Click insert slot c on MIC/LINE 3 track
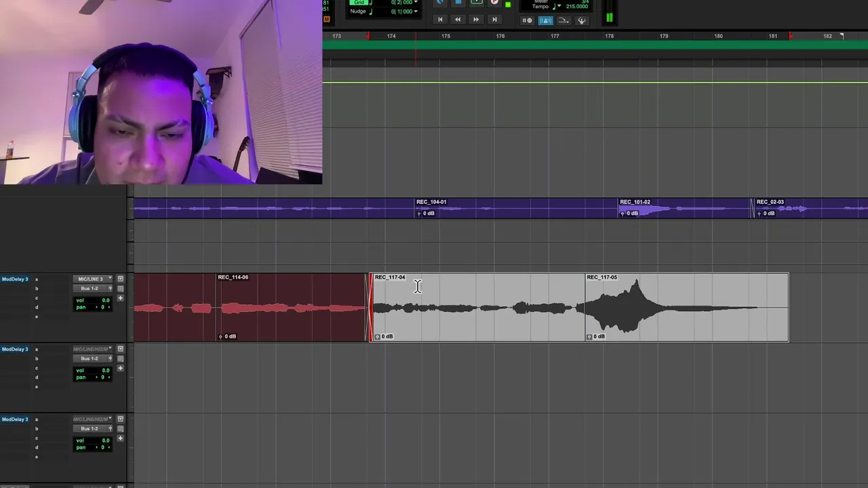The image size is (868, 488). pos(37,298)
